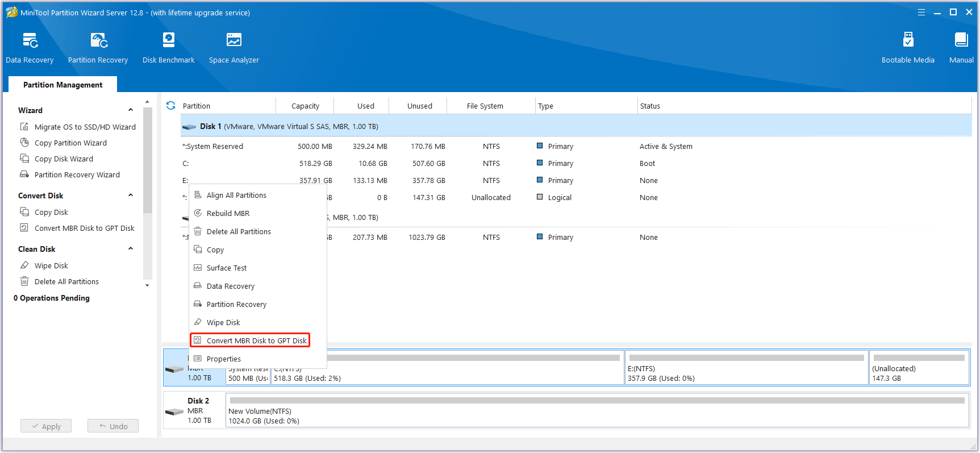Screen dimensions: 980x453
Task: Click Surface Test icon in context menu
Action: (x=198, y=268)
